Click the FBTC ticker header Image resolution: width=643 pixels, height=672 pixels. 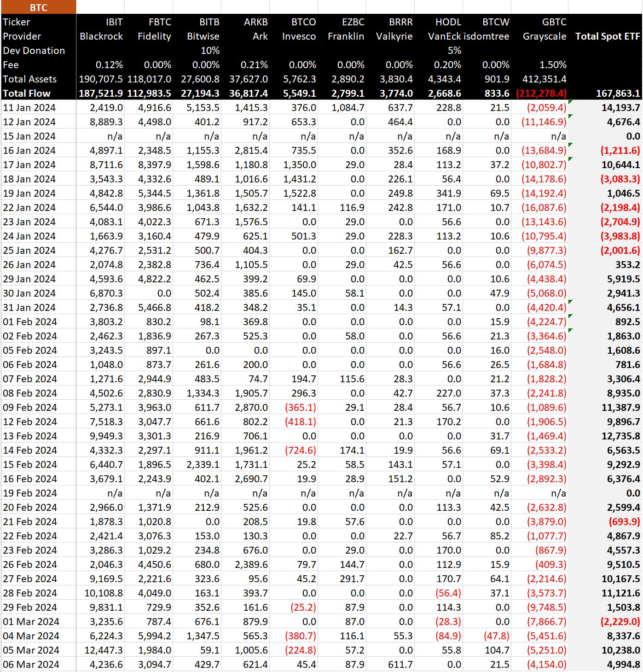tap(160, 22)
